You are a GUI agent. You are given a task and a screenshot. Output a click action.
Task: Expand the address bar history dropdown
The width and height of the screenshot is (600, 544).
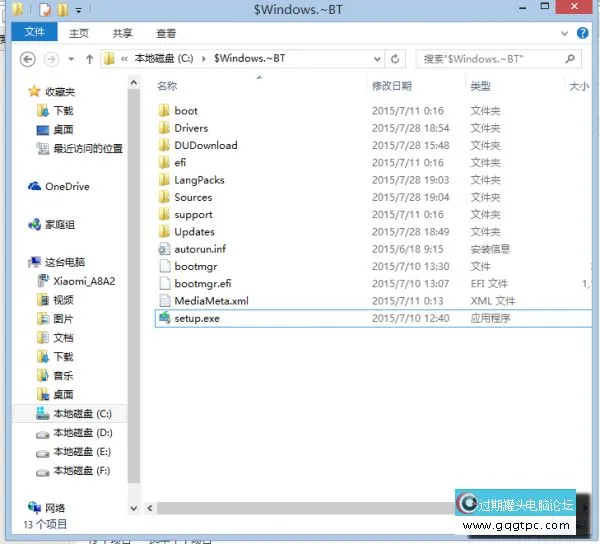(x=377, y=59)
